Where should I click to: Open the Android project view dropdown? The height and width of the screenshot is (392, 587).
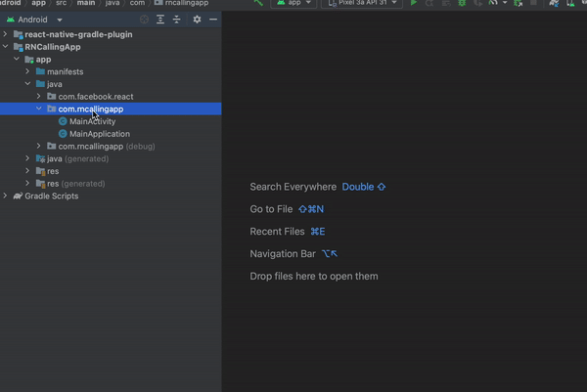34,20
